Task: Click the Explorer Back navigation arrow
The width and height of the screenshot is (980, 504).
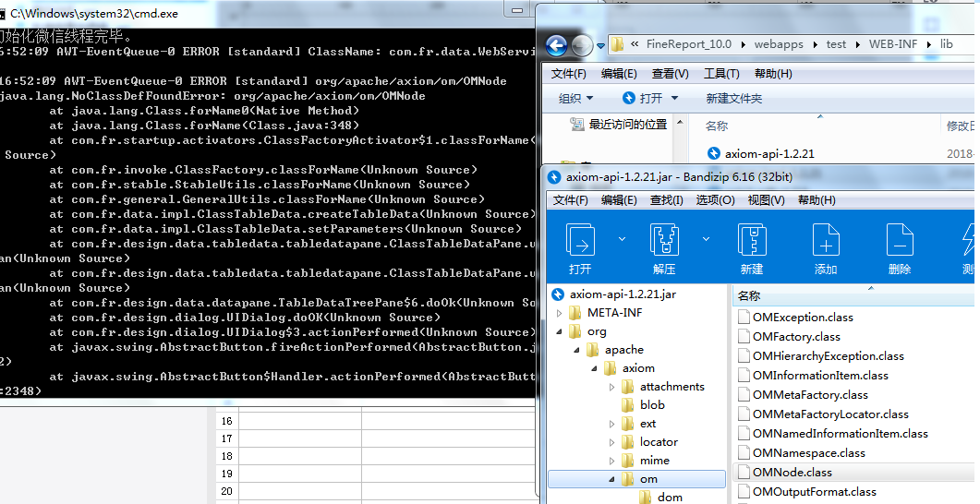Action: coord(556,45)
